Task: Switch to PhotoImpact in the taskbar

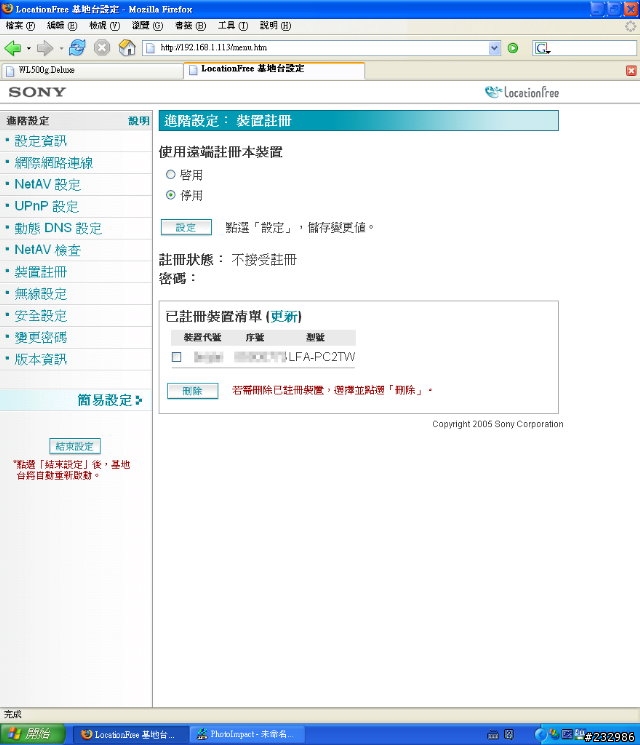Action: [247, 735]
